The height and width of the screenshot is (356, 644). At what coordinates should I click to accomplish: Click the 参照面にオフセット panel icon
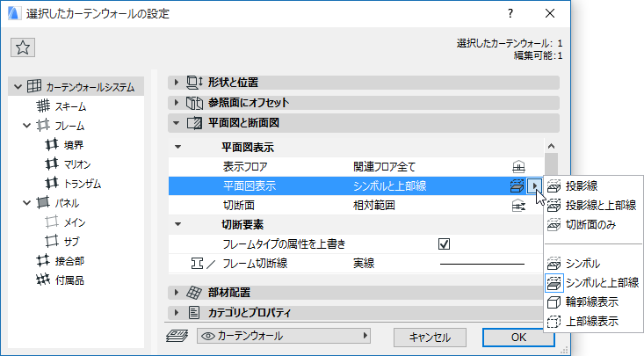click(x=194, y=103)
